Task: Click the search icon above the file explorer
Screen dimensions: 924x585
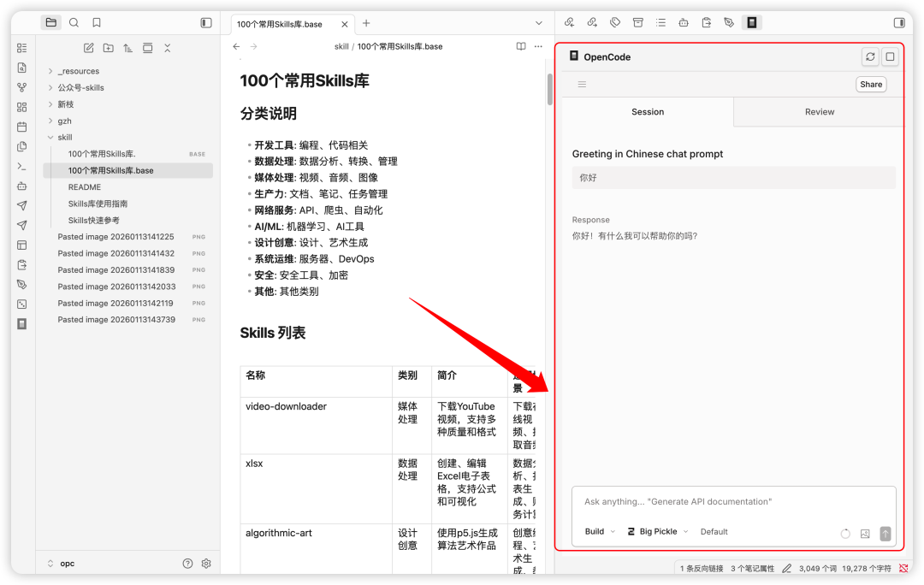Action: (73, 22)
